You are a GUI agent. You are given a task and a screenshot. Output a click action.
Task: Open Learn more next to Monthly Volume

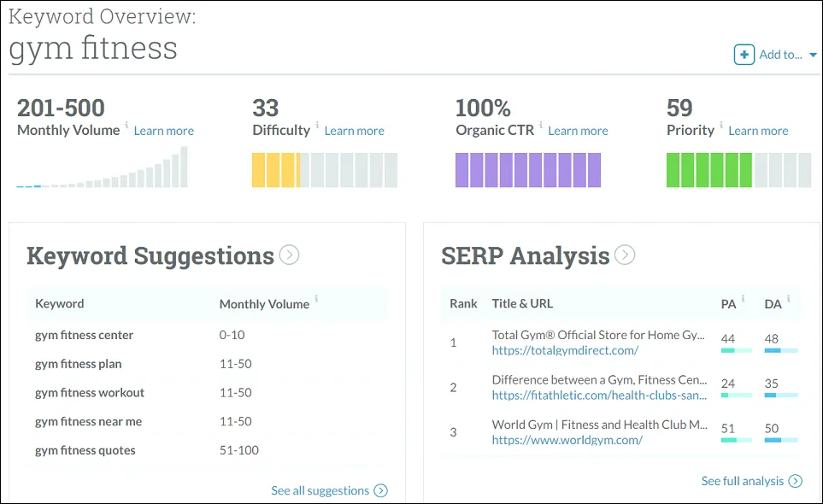[163, 130]
